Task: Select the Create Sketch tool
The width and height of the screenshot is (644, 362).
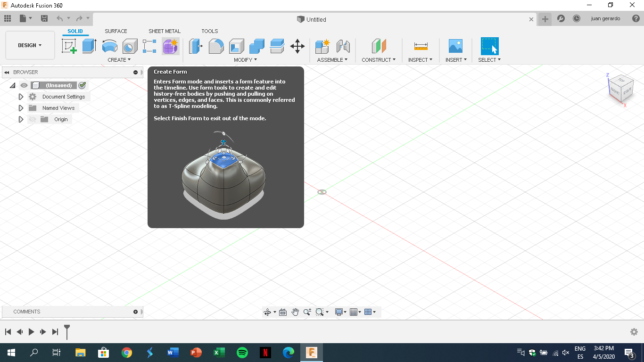Action: pyautogui.click(x=69, y=46)
